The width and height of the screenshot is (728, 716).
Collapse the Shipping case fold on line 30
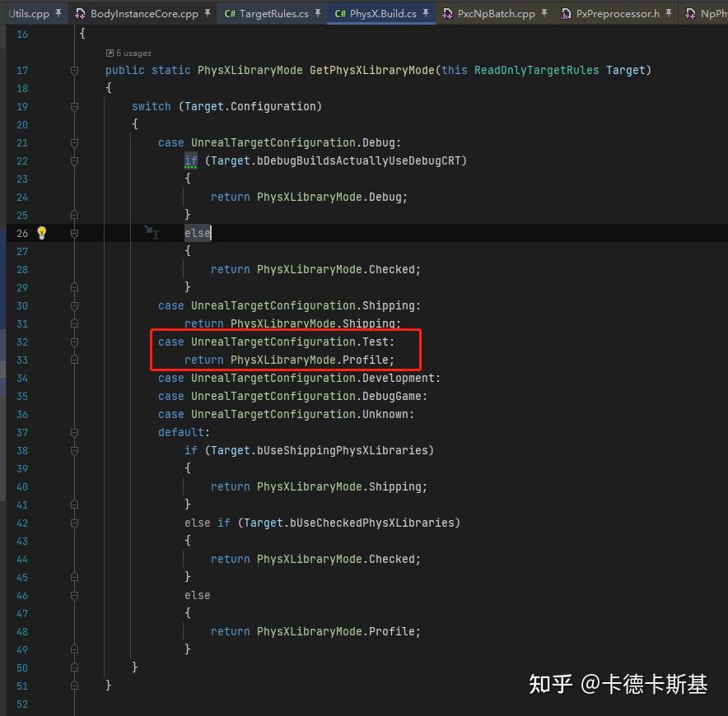[74, 305]
